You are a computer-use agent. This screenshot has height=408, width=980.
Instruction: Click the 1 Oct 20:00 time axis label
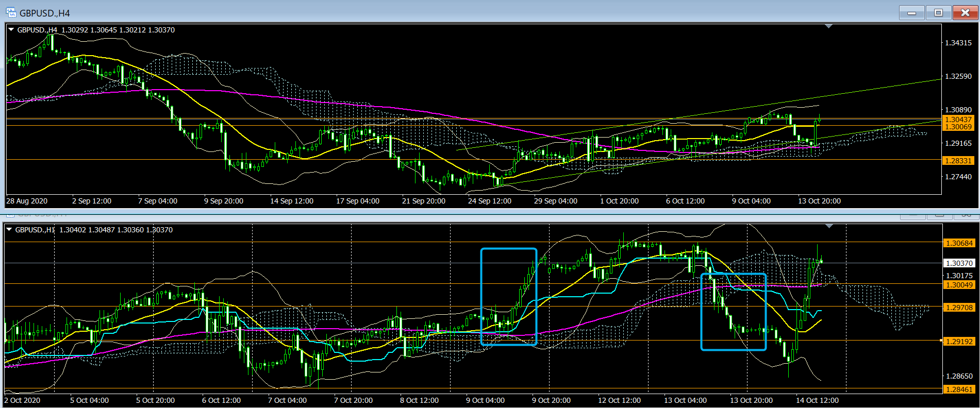[620, 201]
